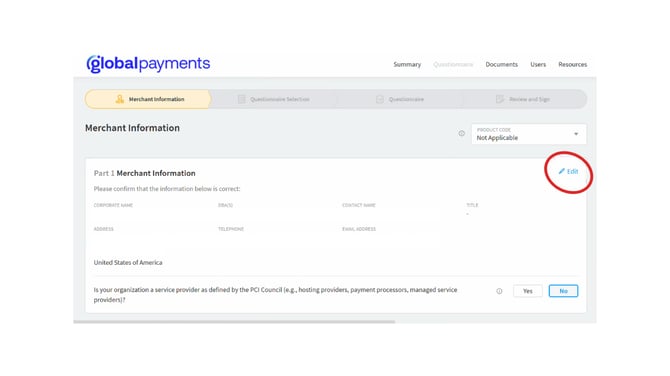Select the Questionnaire Selection step
670x376 pixels.
point(273,99)
